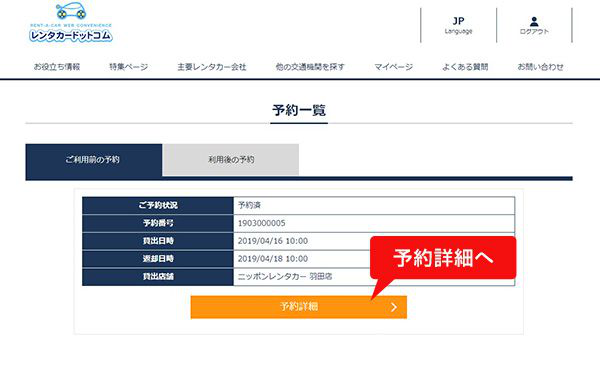Open マイページ from navigation
This screenshot has height=372, width=600.
(393, 67)
